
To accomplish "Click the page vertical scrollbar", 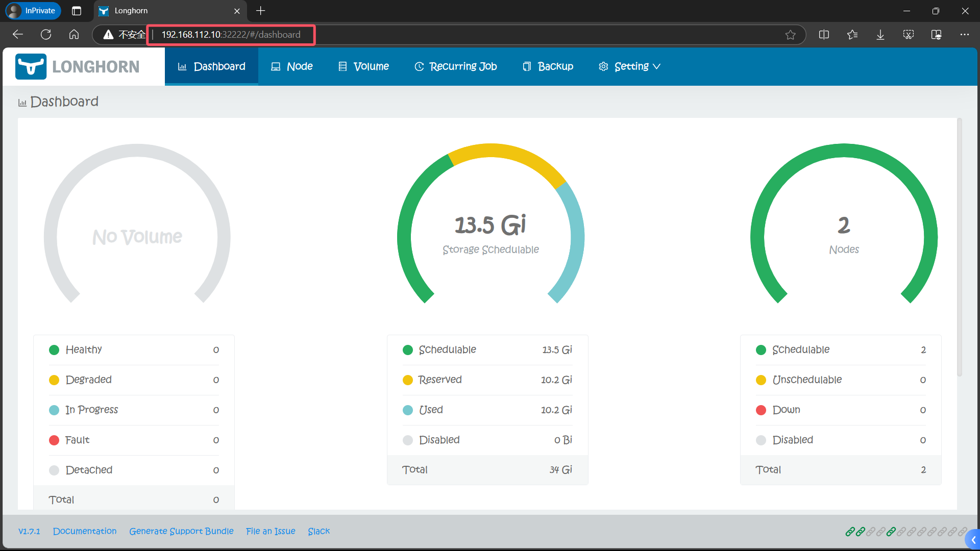I will click(960, 247).
